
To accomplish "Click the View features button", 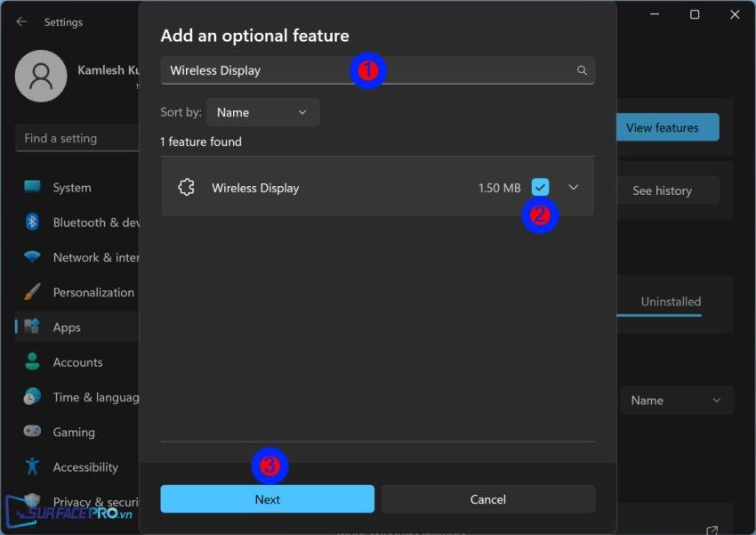I will pos(667,127).
